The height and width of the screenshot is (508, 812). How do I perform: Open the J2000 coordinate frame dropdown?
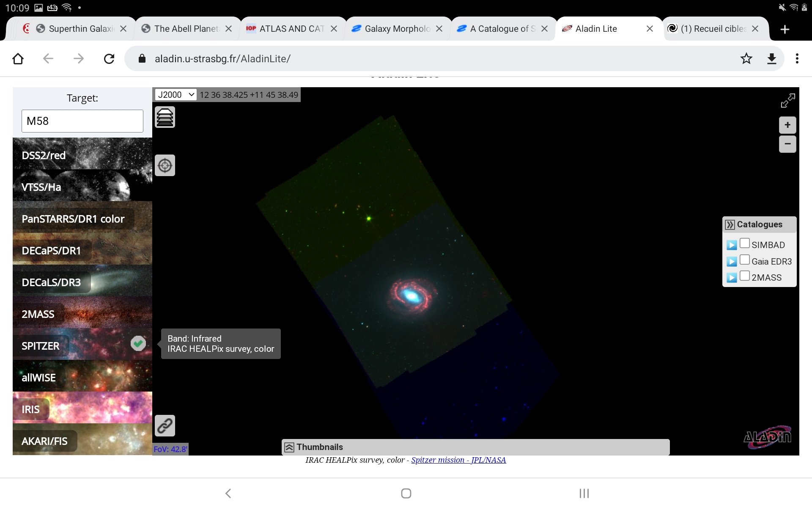176,95
